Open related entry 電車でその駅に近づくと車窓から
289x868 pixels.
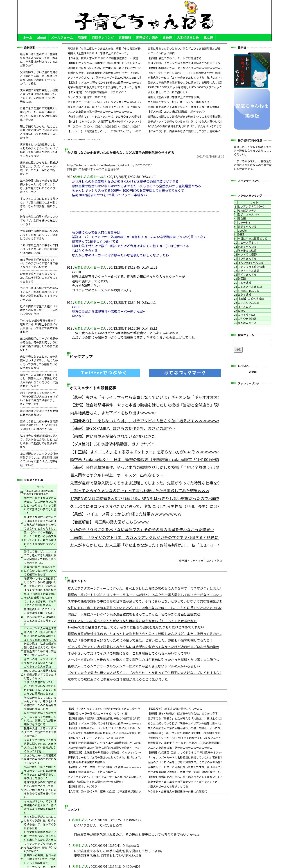[117, 679]
